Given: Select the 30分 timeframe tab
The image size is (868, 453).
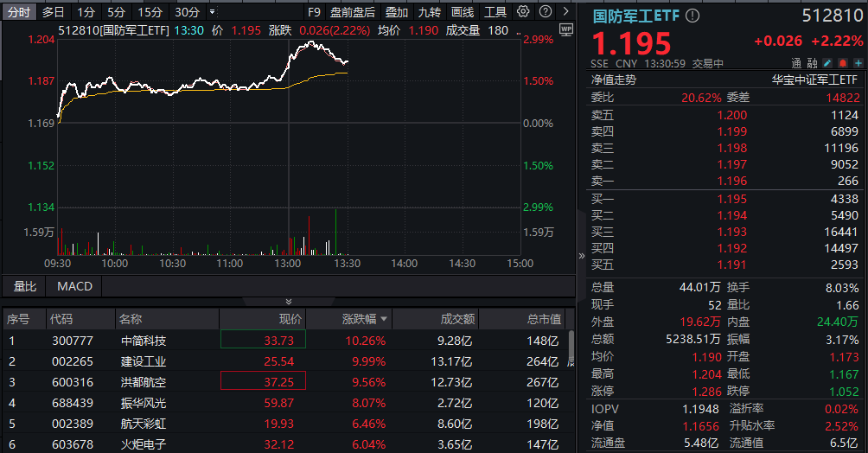Looking at the screenshot, I should coord(187,11).
